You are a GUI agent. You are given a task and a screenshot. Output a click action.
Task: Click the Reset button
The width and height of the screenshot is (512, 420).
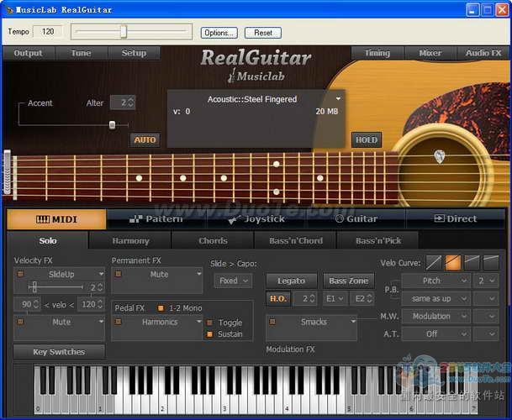click(x=263, y=33)
